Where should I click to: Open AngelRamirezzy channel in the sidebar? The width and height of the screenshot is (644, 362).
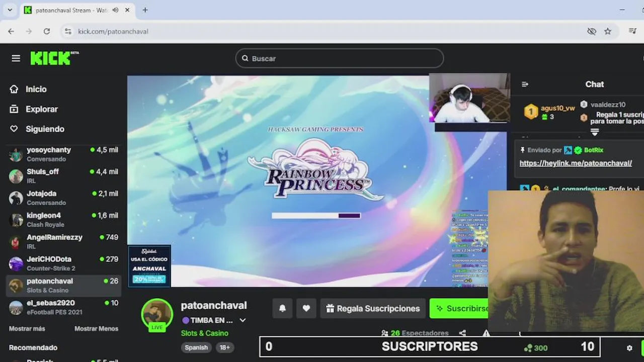(x=63, y=241)
